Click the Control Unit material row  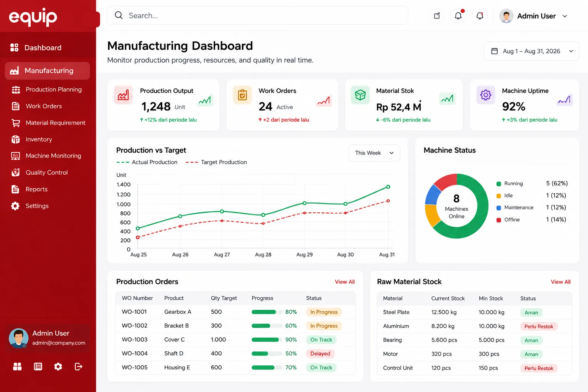[475, 368]
